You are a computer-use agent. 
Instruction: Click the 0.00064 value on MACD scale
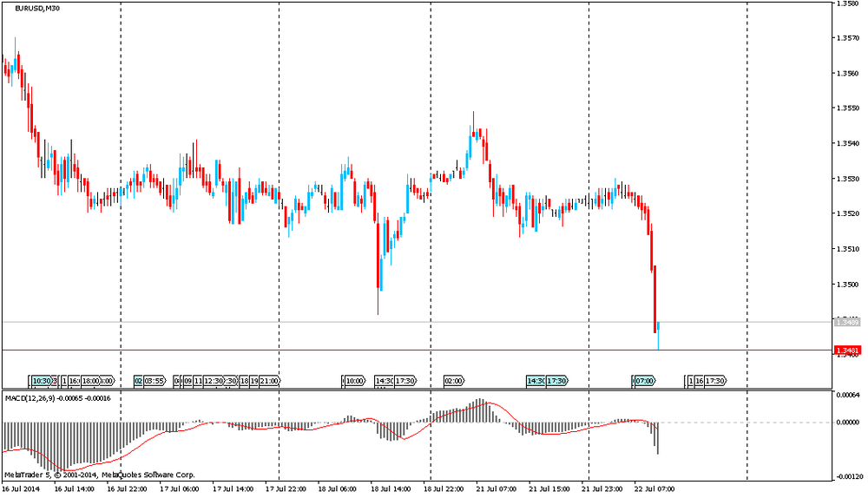[x=848, y=395]
